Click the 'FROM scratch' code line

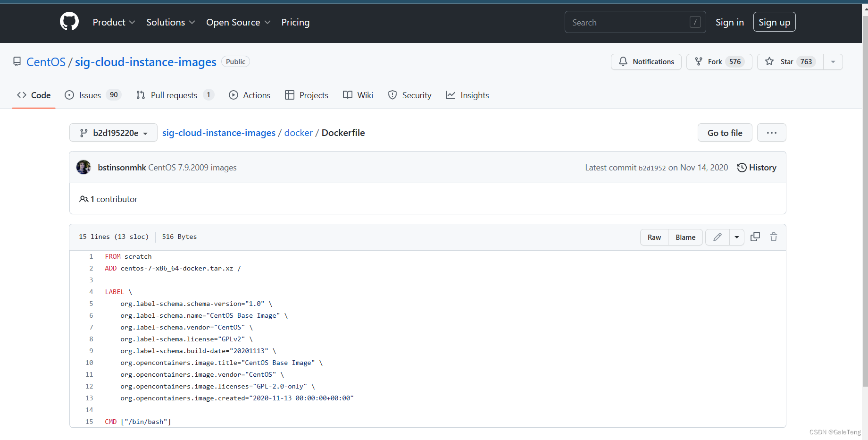point(128,256)
